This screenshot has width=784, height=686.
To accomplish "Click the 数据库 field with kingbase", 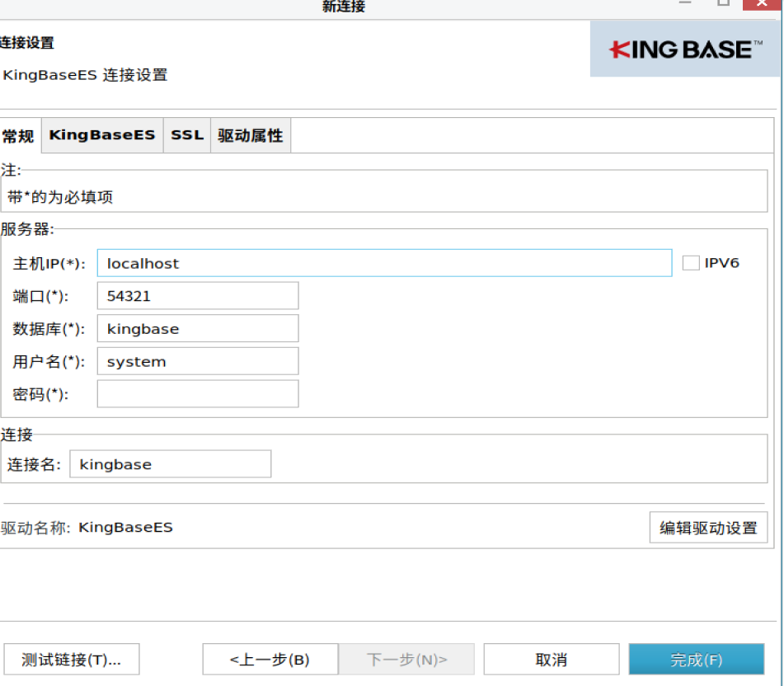I will point(198,328).
